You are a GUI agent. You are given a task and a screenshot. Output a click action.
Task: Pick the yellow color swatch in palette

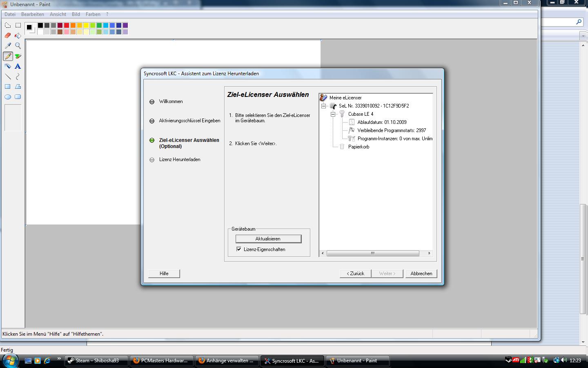click(86, 25)
